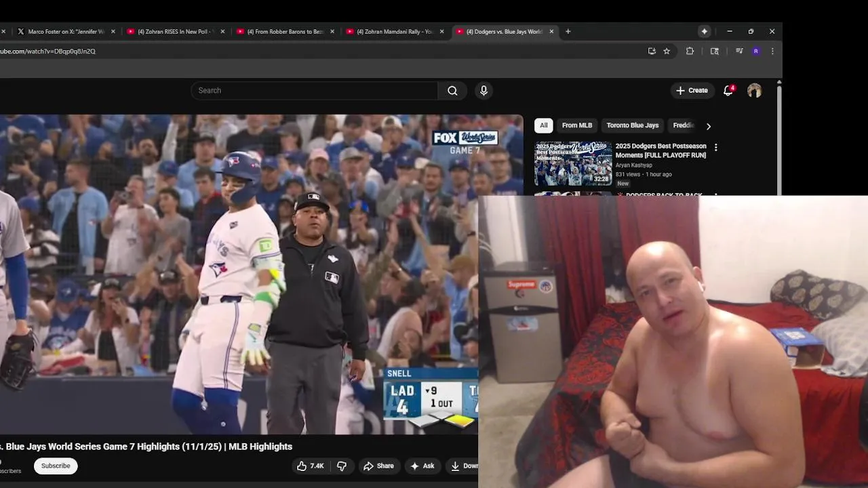Click the Create button
Viewport: 868px width, 488px height.
tap(692, 91)
